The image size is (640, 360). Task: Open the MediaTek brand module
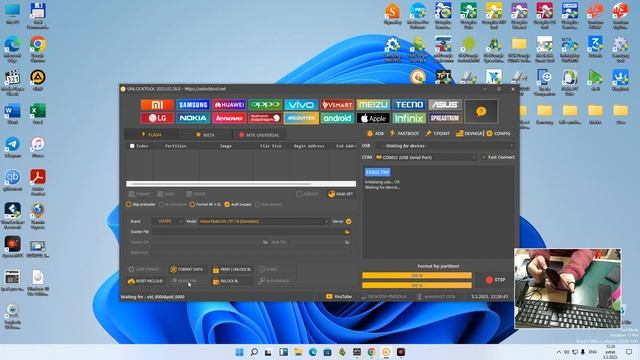301,118
